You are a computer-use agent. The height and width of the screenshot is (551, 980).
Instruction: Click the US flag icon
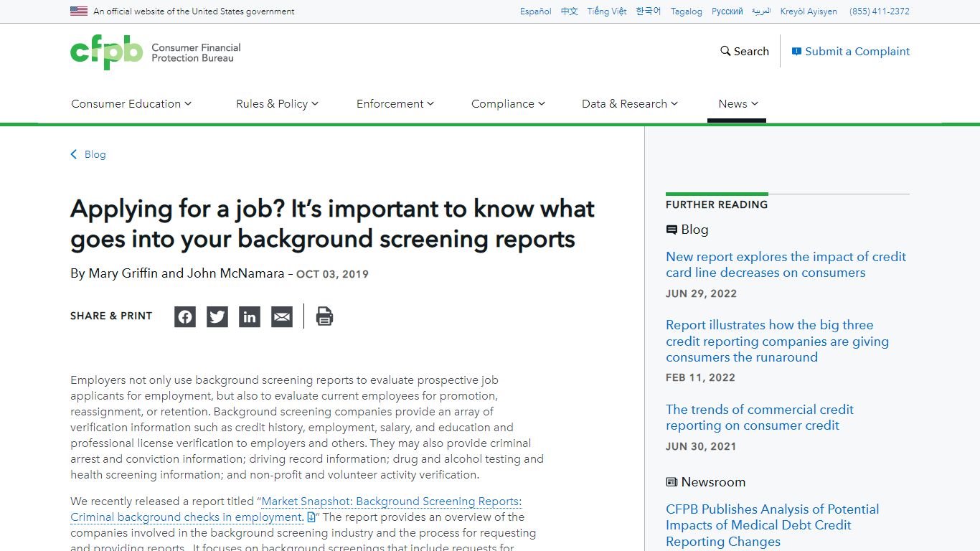pos(79,11)
